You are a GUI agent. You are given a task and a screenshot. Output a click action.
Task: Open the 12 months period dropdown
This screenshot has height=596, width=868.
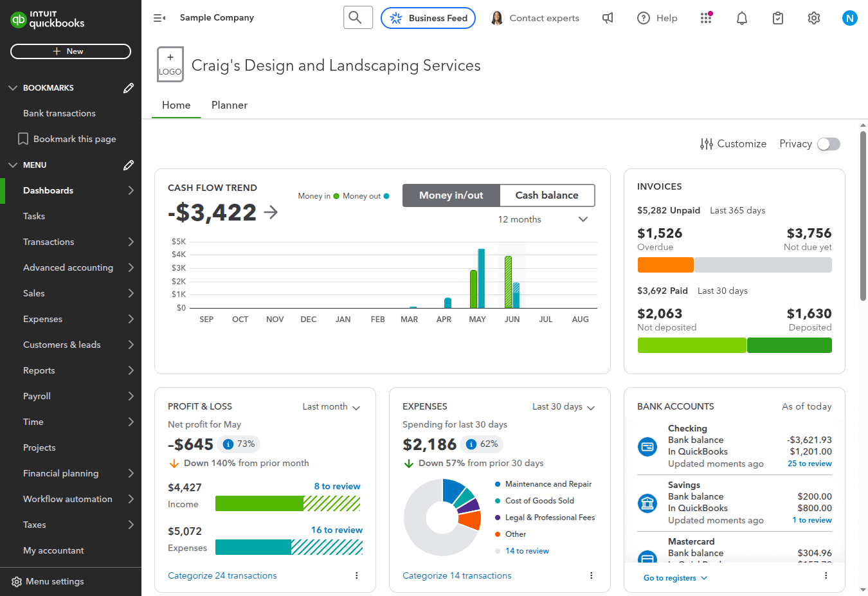543,219
